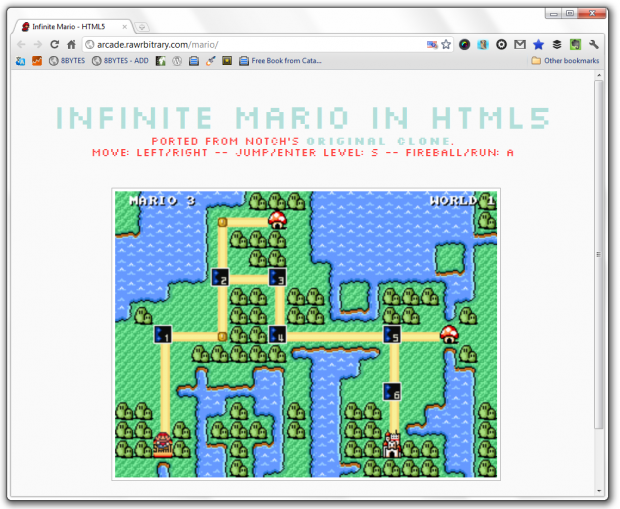Click the INFINITE MARIO IN HTML5 heading

click(x=303, y=118)
